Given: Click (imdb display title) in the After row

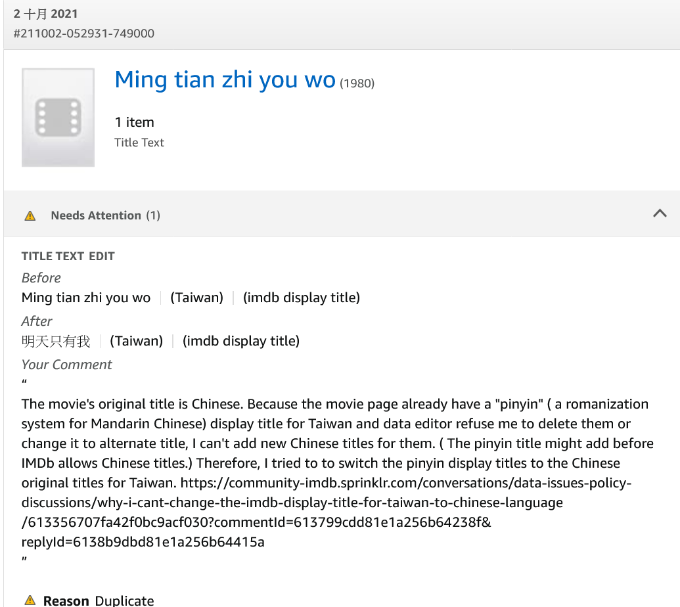Looking at the screenshot, I should coord(241,341).
